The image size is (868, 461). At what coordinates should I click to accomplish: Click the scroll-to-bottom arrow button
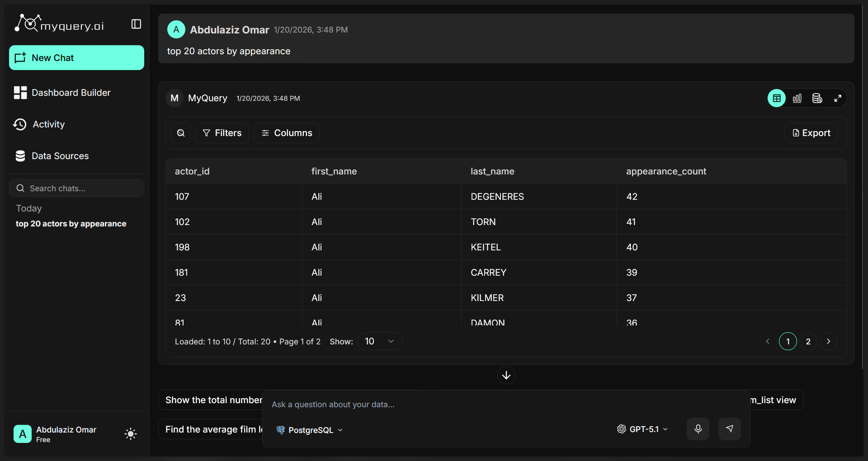(x=506, y=375)
